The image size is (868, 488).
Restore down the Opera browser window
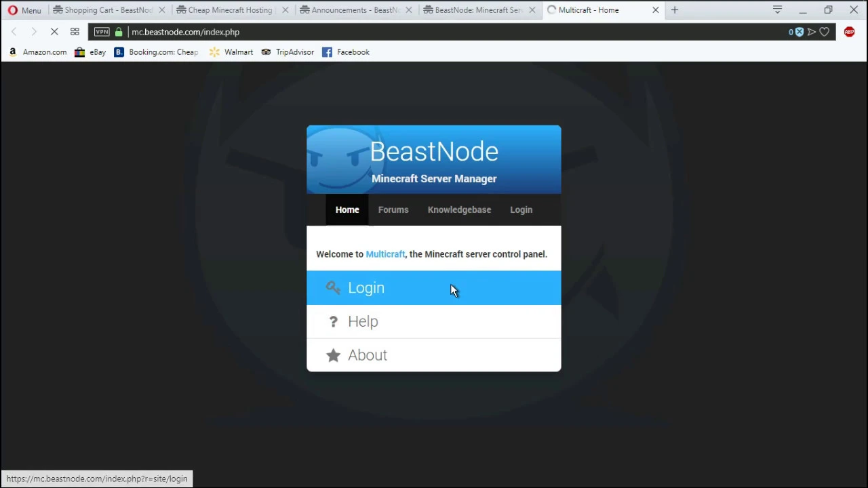829,10
